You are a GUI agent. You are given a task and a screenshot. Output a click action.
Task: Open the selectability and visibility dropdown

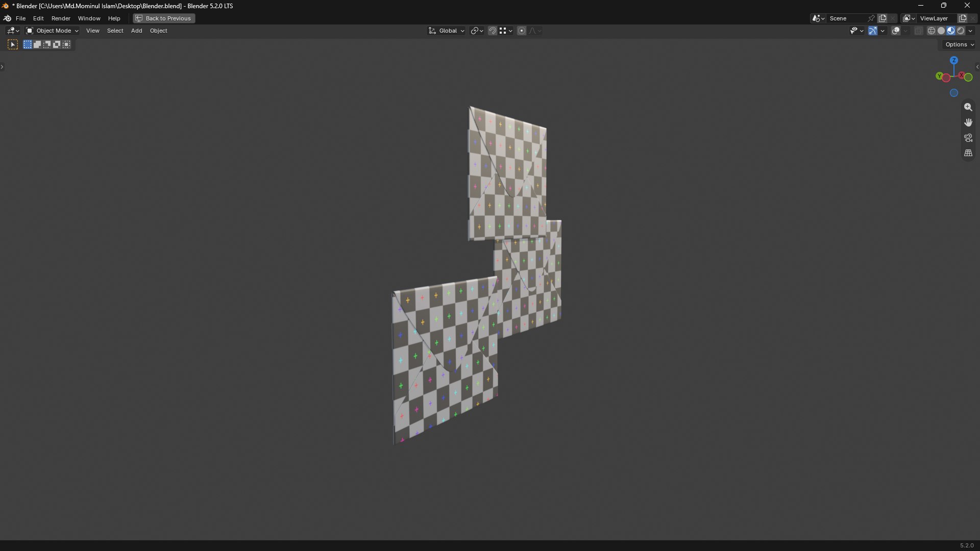(856, 31)
